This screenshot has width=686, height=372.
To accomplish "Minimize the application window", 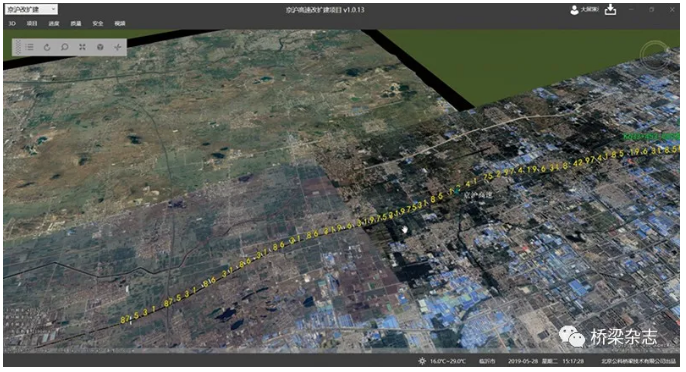I will coord(631,9).
